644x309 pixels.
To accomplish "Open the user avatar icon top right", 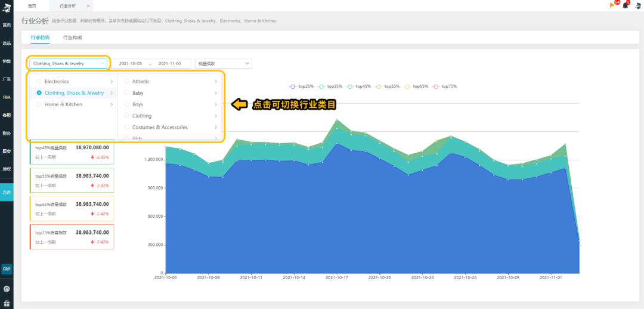I will point(637,5).
